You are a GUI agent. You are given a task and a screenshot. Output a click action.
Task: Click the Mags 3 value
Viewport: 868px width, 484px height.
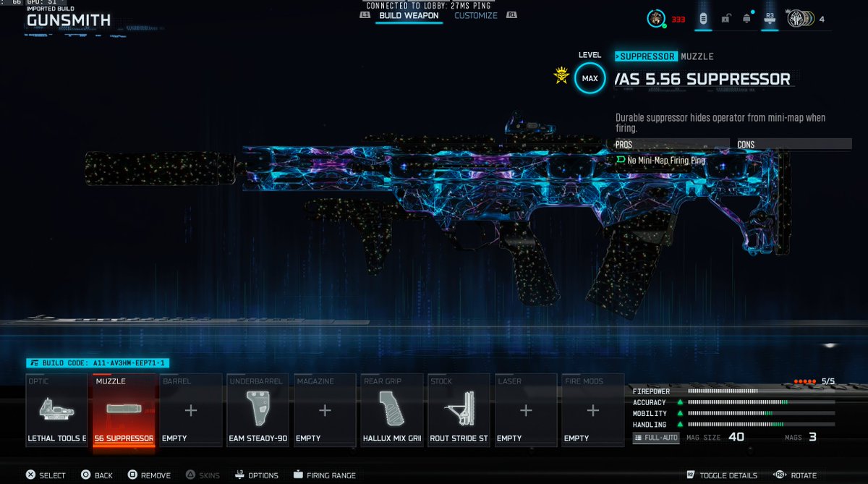coord(812,437)
